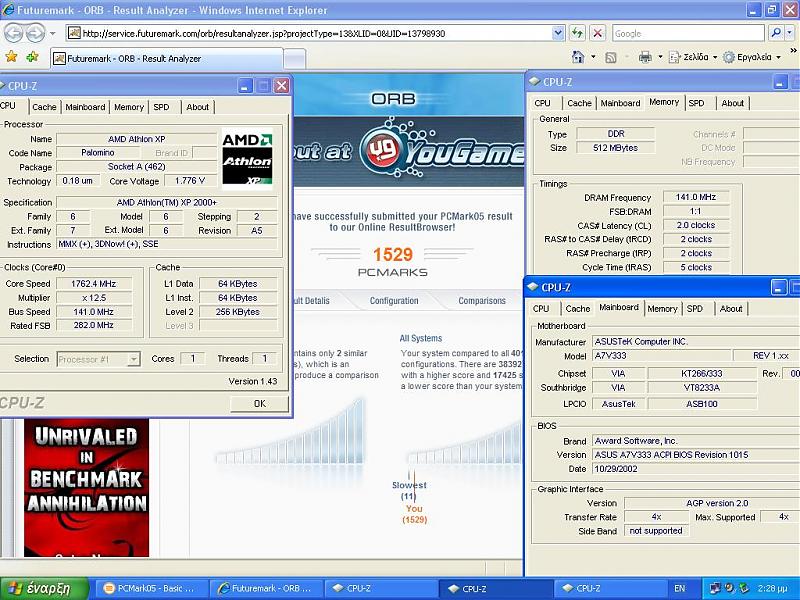The height and width of the screenshot is (600, 800).
Task: Open the search options dropdown arrow
Action: pyautogui.click(x=789, y=34)
